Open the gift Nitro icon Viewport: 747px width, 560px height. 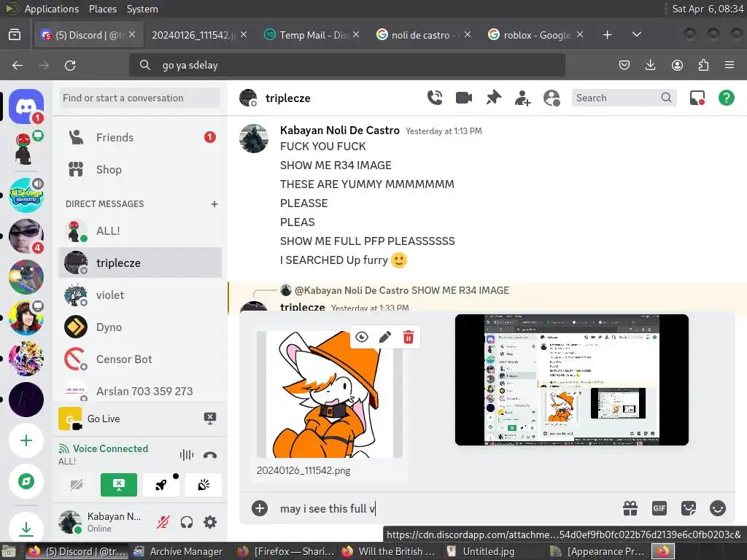pyautogui.click(x=630, y=508)
